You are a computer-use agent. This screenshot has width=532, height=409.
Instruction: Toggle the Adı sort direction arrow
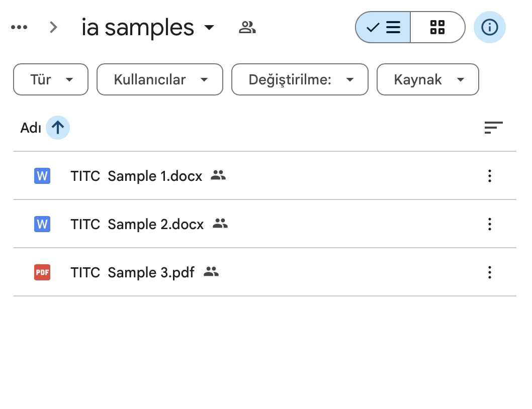(x=58, y=128)
